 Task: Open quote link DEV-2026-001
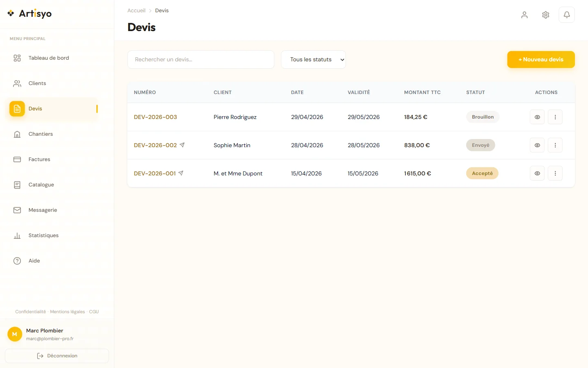pyautogui.click(x=155, y=173)
